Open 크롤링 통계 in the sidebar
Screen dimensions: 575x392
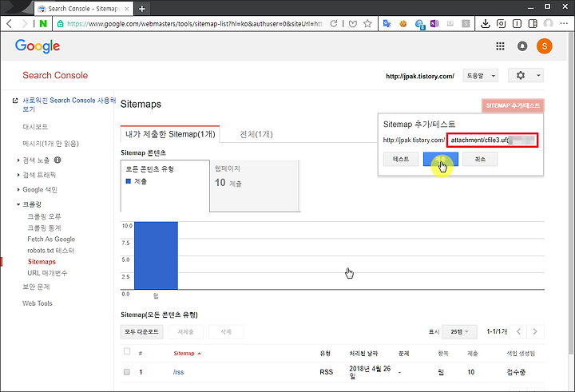[x=44, y=228]
